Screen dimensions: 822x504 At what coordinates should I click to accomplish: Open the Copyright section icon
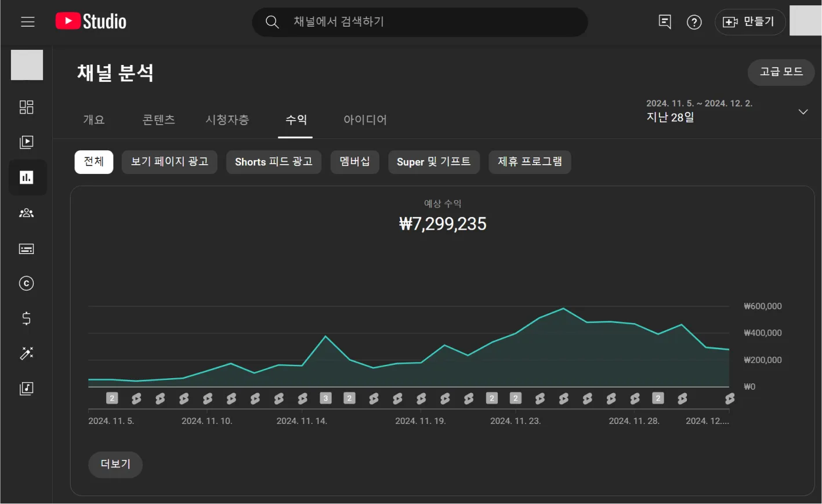(26, 284)
